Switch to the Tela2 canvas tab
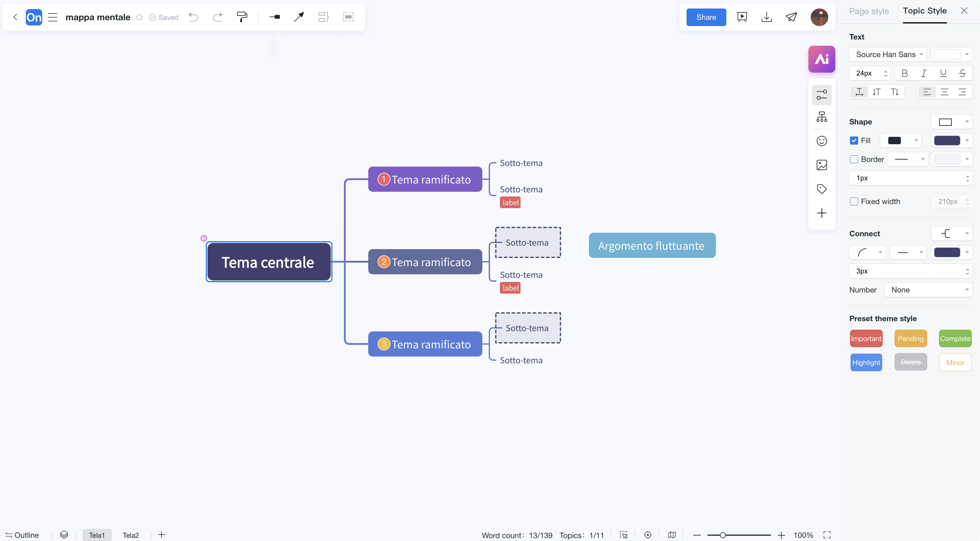 pos(131,535)
